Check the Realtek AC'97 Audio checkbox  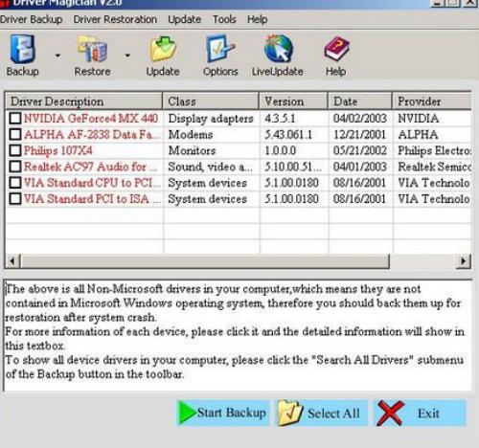click(15, 167)
